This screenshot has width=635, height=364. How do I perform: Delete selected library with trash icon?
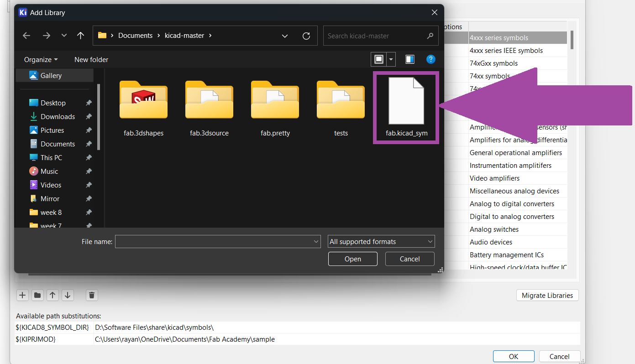(x=92, y=295)
